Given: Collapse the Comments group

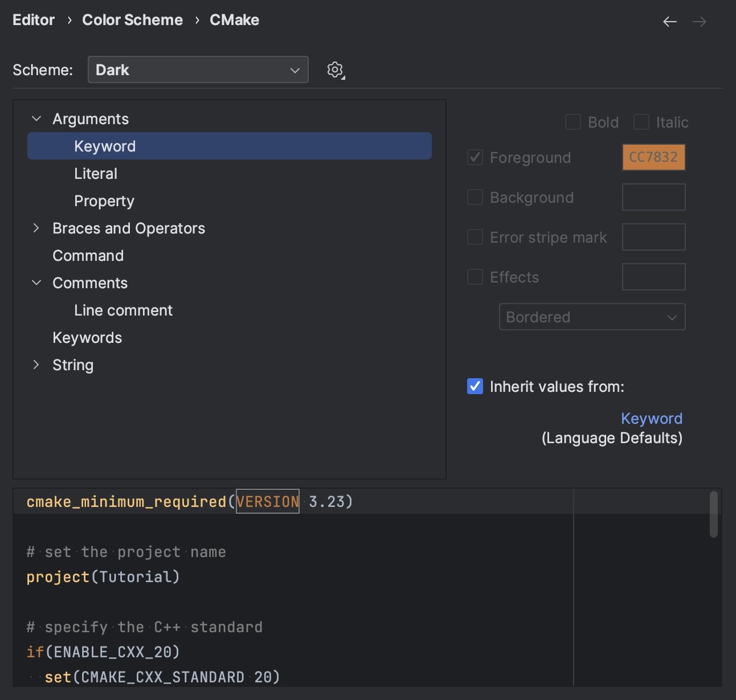Looking at the screenshot, I should [36, 283].
